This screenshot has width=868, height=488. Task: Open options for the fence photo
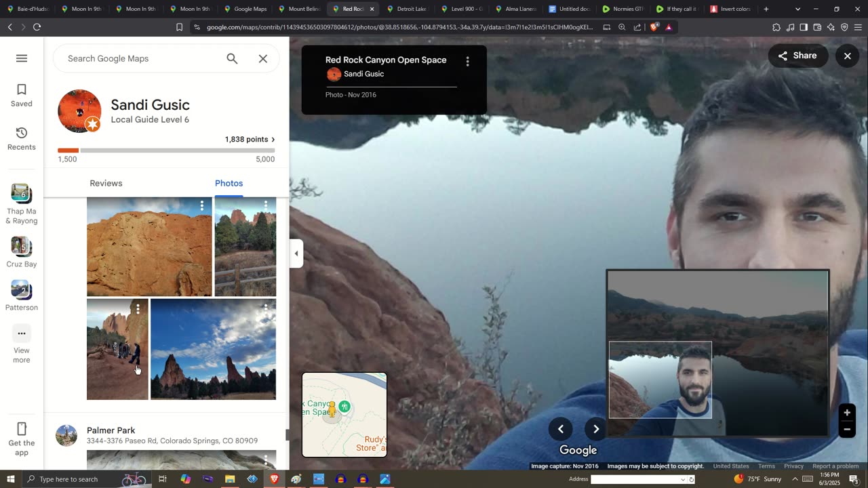266,205
